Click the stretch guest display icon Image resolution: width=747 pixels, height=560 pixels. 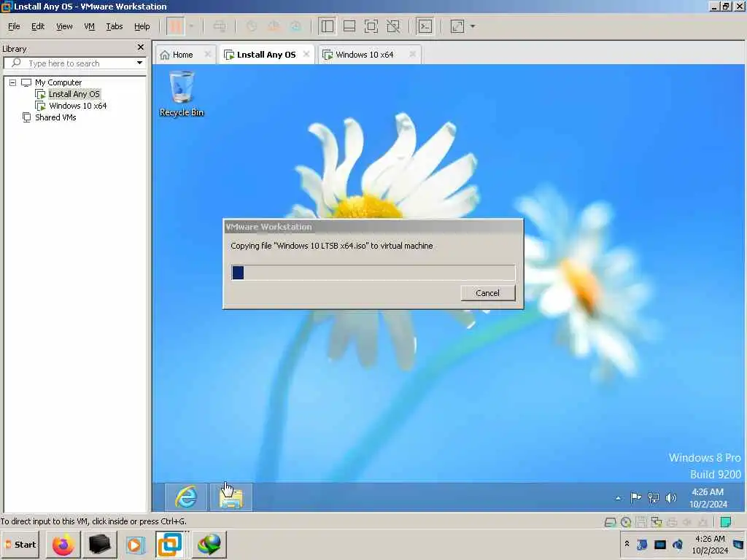(x=457, y=26)
